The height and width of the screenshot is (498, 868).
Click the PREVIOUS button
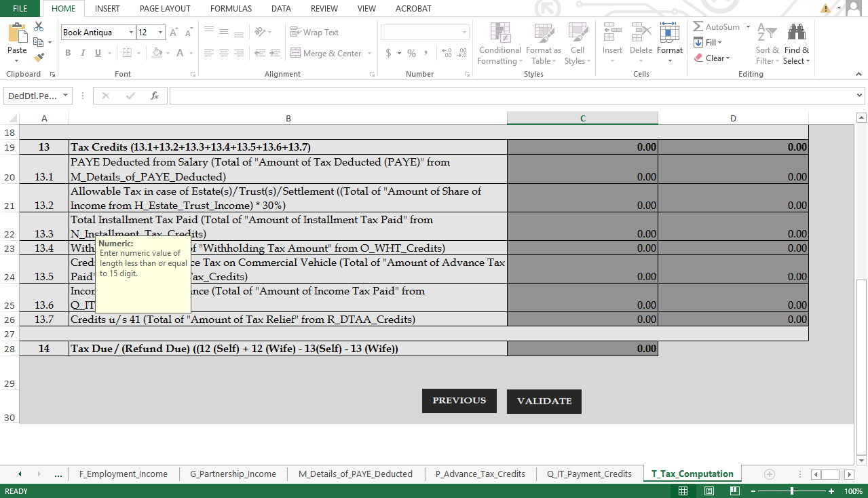[459, 400]
